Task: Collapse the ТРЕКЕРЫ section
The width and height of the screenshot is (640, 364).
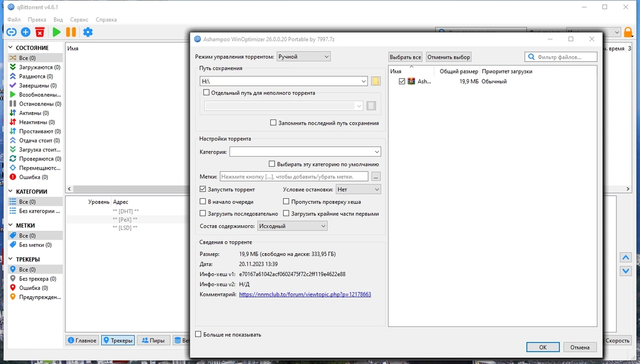Action: tap(11, 259)
